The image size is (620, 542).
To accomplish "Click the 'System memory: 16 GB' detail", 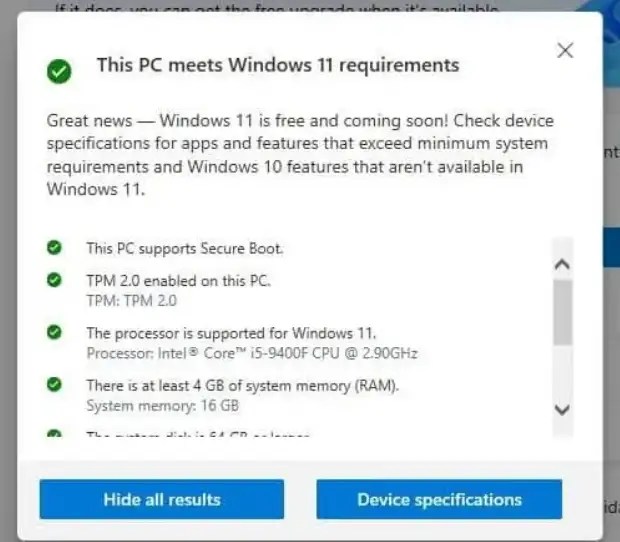I will pos(163,406).
